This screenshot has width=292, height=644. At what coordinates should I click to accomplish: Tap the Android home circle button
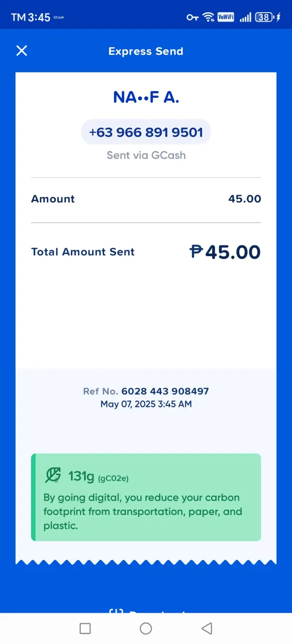pyautogui.click(x=146, y=628)
